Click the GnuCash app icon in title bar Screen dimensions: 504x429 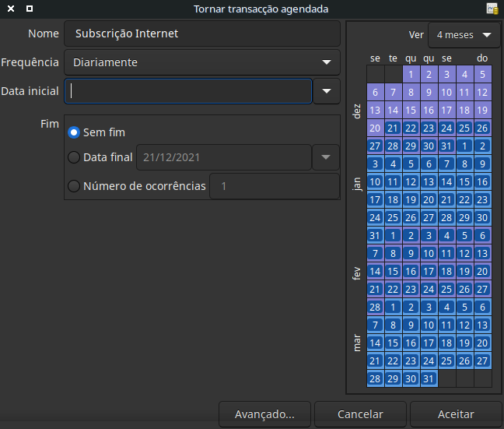tap(492, 9)
